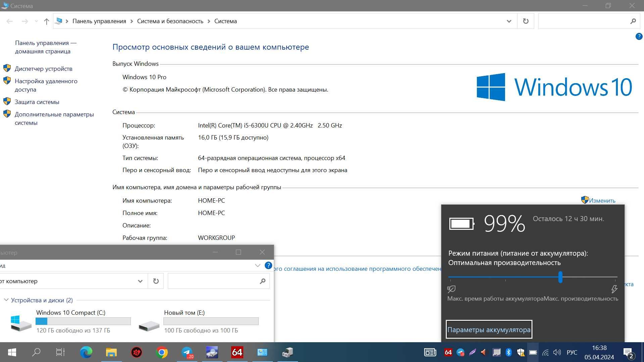Viewport: 644px width, 362px height.
Task: Collapse the Устройства и диски group
Action: [6, 300]
